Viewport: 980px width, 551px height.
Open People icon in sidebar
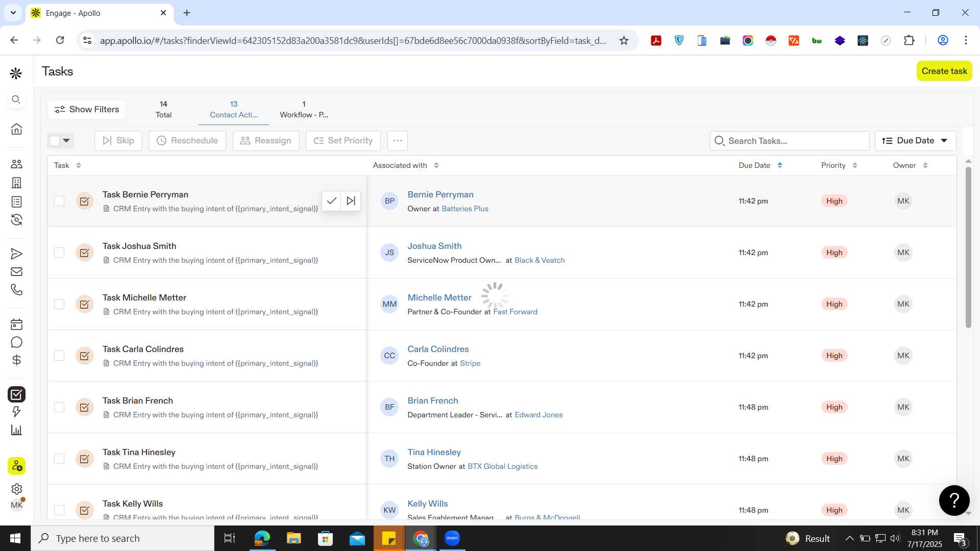coord(16,164)
